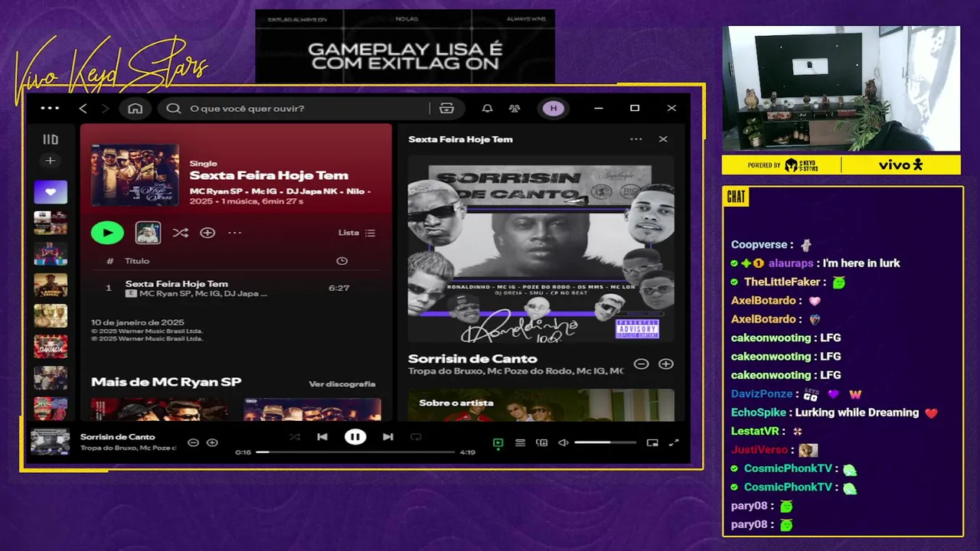Click chat user DavizPonze

coord(761,394)
